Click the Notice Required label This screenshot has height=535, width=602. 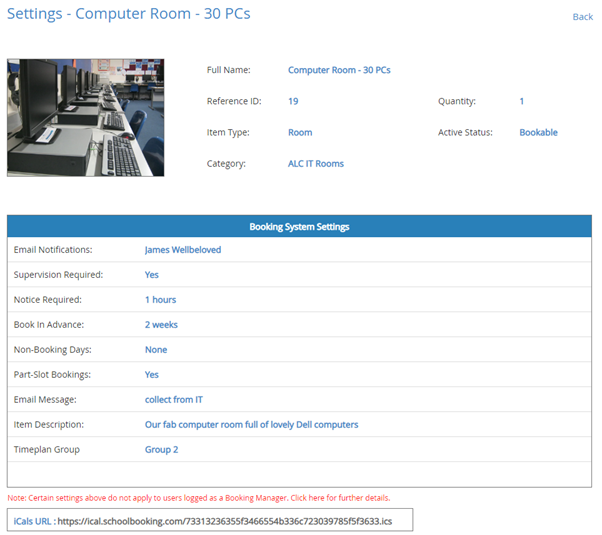(48, 300)
